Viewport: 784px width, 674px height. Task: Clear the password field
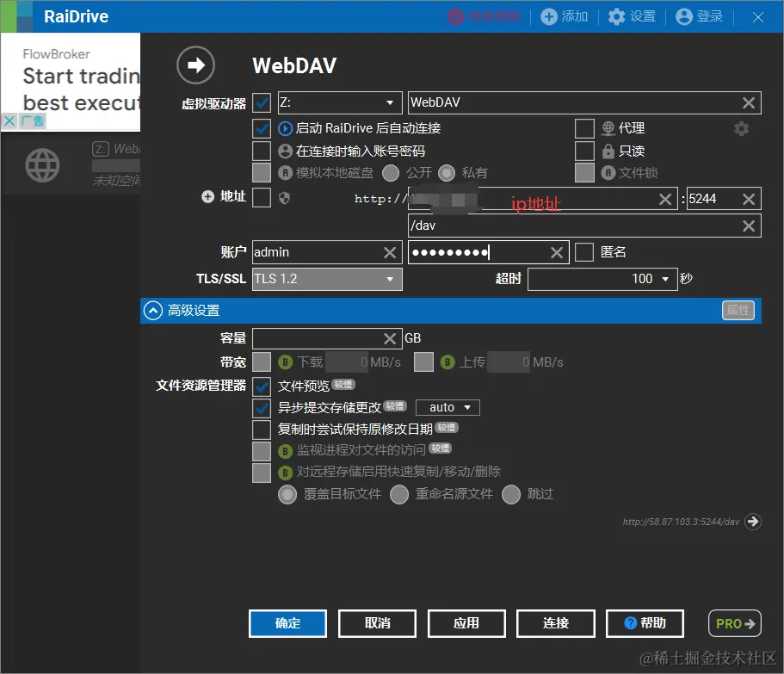point(557,252)
